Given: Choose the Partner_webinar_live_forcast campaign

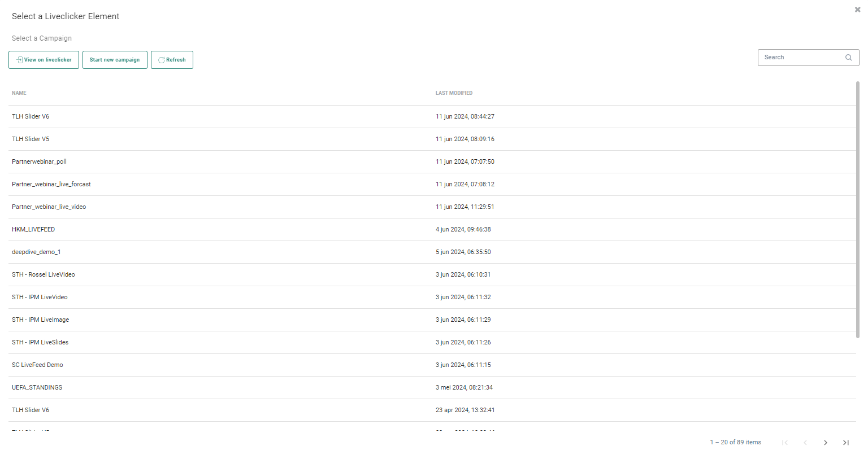Looking at the screenshot, I should (51, 184).
